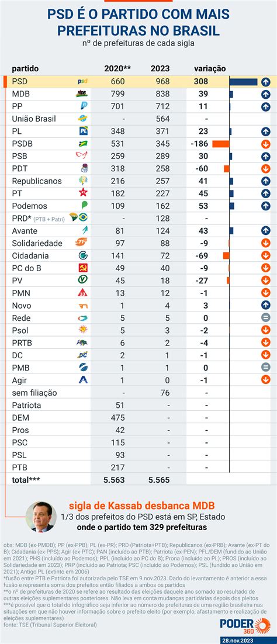Viewport: 277px width, 644px height.
Task: Click the up arrow icon in PSD row
Action: [266, 81]
